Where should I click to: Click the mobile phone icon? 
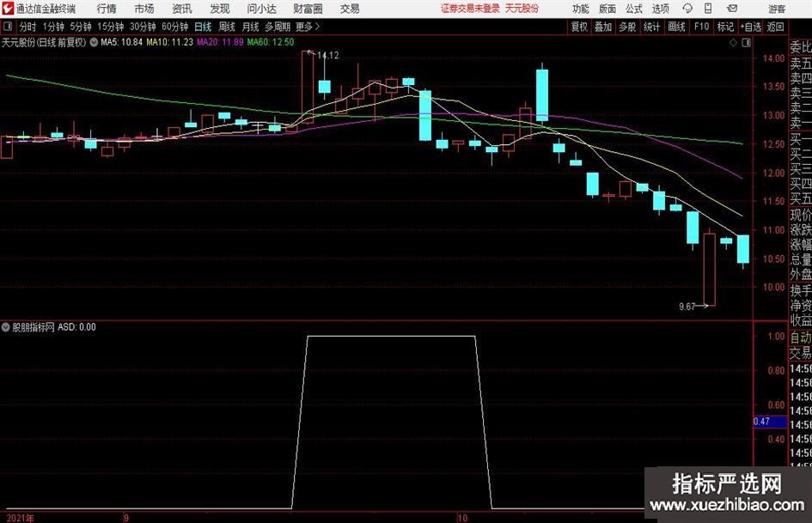(708, 9)
